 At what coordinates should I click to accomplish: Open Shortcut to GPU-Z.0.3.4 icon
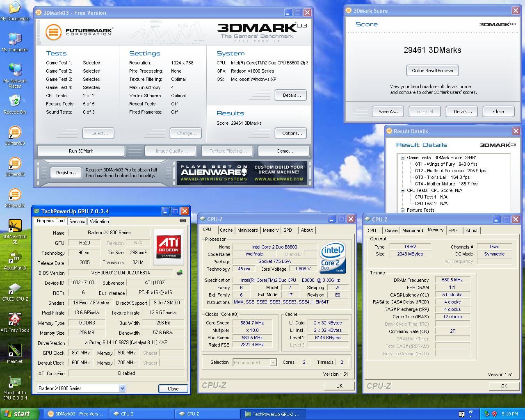[15, 388]
